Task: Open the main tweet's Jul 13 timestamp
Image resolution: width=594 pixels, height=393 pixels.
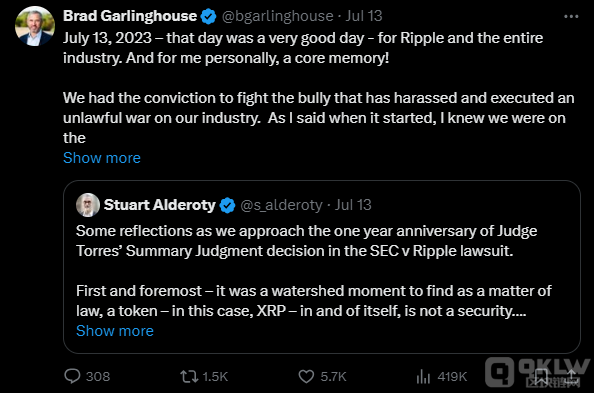Action: pyautogui.click(x=364, y=16)
